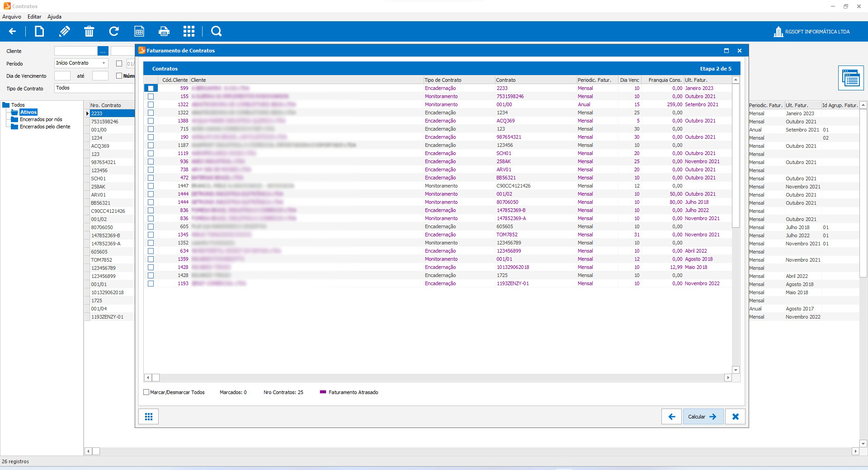Check the row for contract SCH01

[151, 153]
